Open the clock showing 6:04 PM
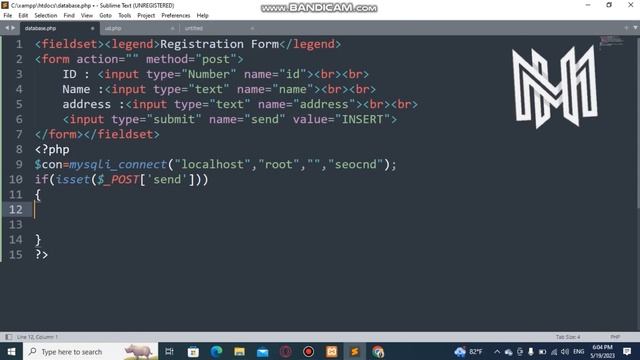 coord(602,351)
